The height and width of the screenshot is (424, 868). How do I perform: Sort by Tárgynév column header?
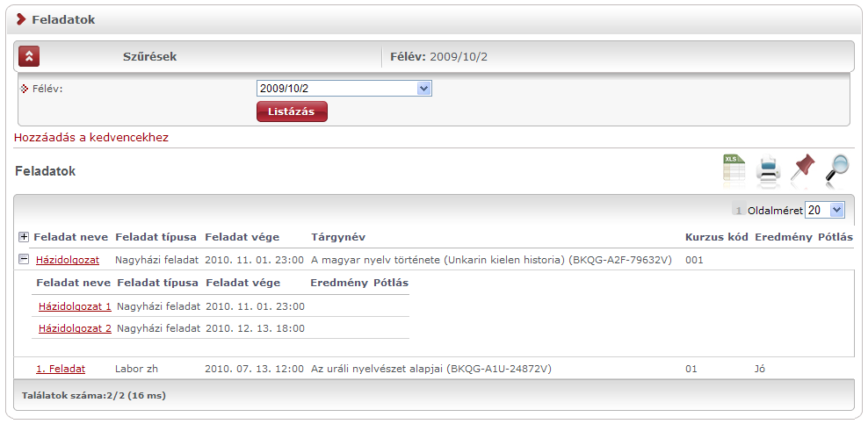coord(338,237)
